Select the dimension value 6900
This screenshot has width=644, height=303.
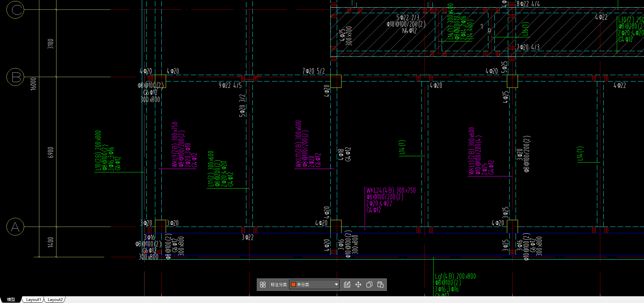[x=50, y=152]
